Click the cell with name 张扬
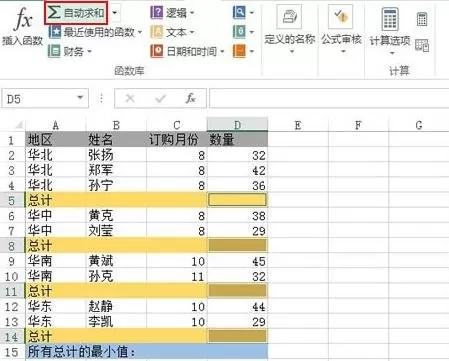 point(116,155)
